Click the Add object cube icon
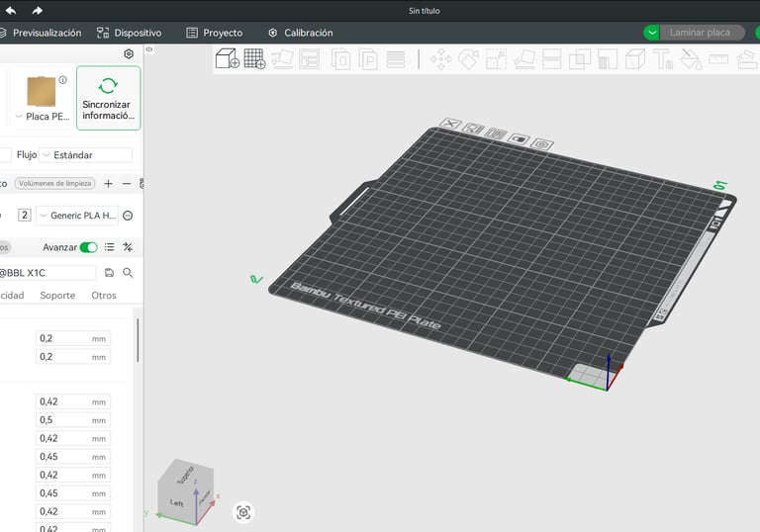This screenshot has width=760, height=532. tap(227, 58)
